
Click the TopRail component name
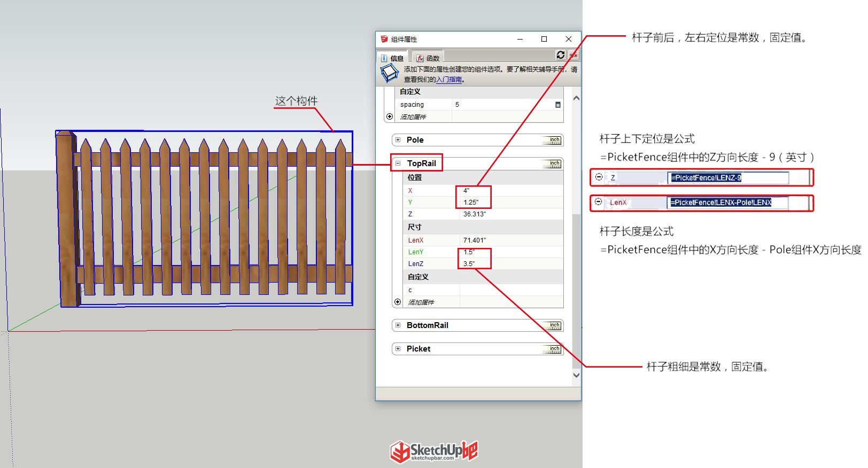tap(421, 163)
